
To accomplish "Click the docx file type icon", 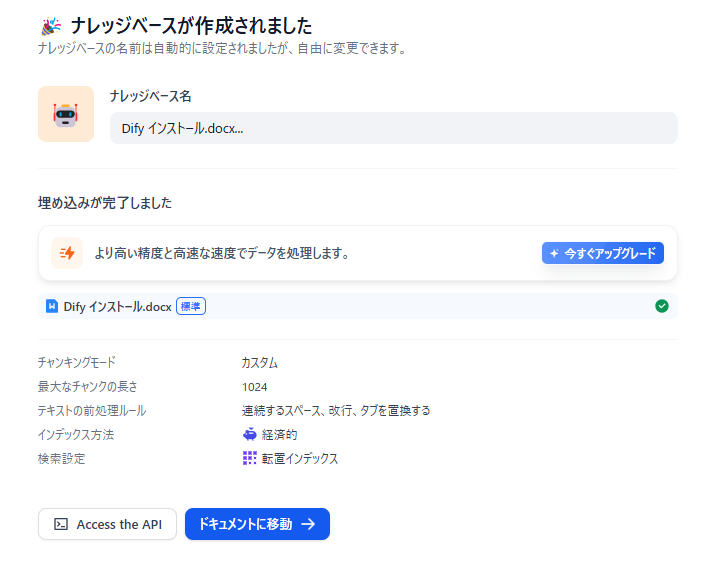I will click(x=52, y=306).
